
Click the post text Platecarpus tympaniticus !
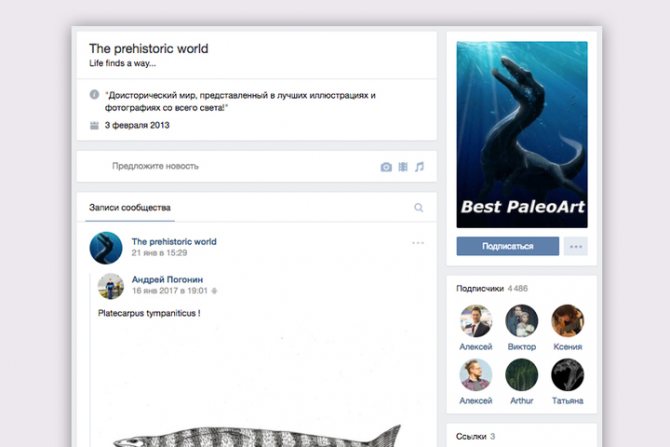tap(149, 313)
